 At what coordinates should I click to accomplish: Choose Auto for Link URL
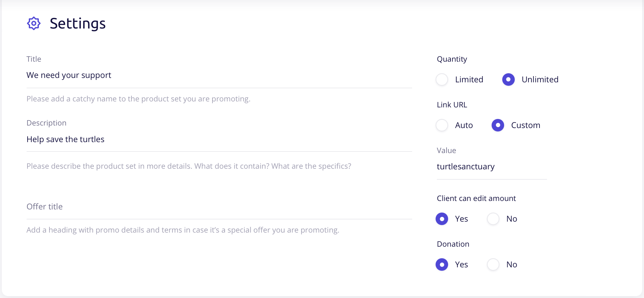[442, 125]
